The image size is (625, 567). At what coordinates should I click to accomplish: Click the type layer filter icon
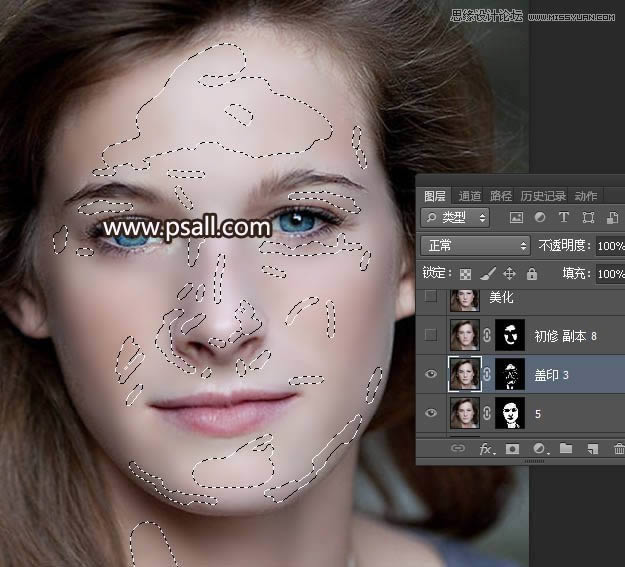tap(563, 217)
